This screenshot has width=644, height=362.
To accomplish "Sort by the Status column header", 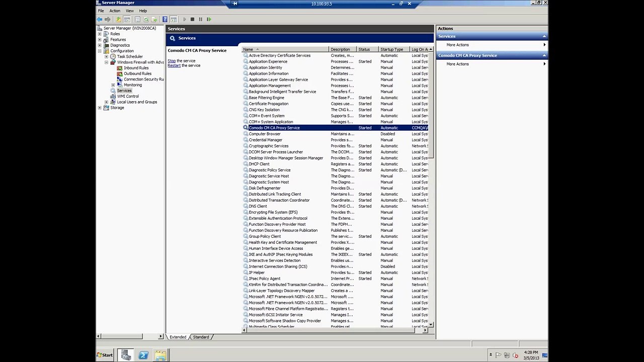I will [367, 49].
